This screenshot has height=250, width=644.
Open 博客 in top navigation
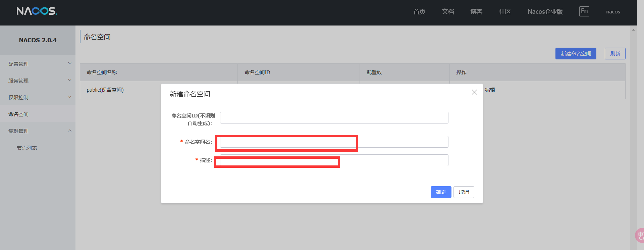coord(476,12)
